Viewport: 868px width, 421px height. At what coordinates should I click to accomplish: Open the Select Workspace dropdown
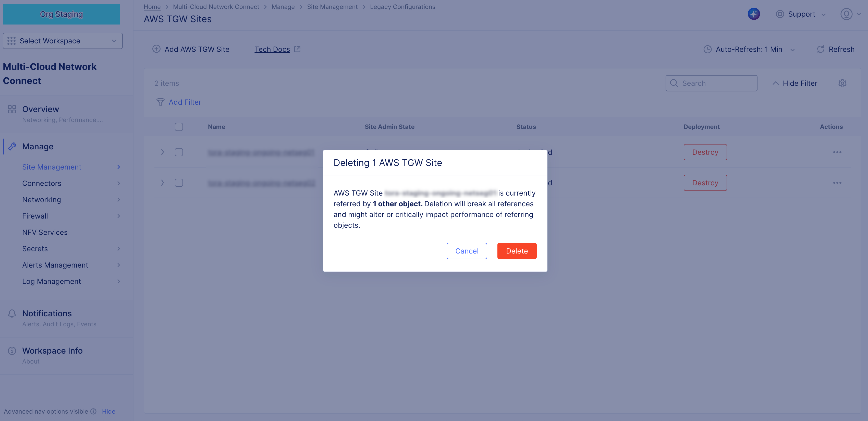62,40
